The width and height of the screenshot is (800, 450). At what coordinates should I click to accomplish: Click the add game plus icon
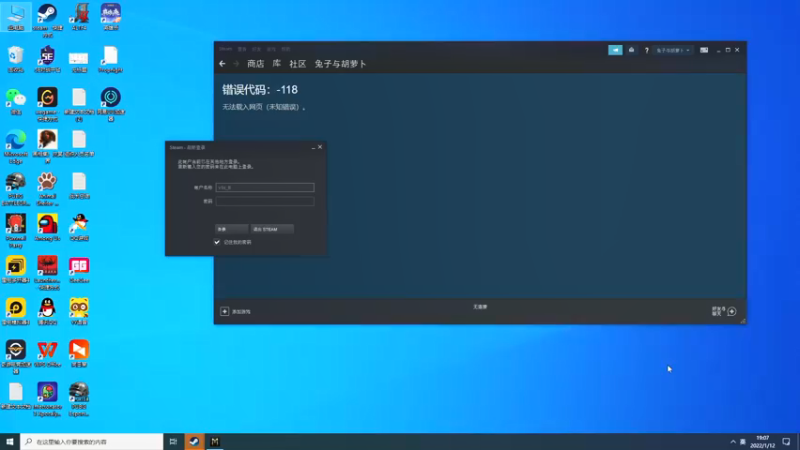click(224, 311)
